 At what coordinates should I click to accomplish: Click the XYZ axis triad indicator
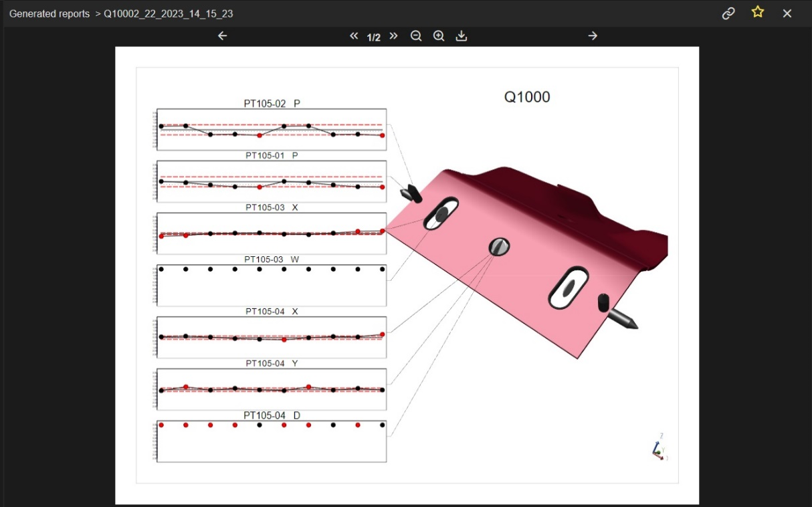tap(659, 450)
